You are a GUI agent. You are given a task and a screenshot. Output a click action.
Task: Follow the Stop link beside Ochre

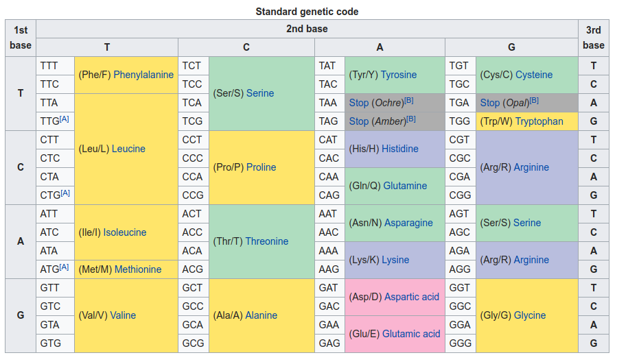point(359,103)
